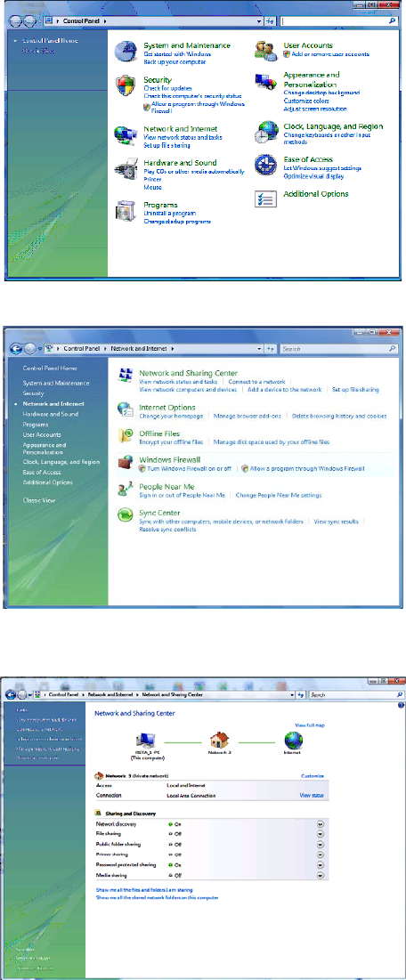This screenshot has height=980, width=406.
Task: Expand the Public folder sharing settings
Action: pyautogui.click(x=321, y=845)
